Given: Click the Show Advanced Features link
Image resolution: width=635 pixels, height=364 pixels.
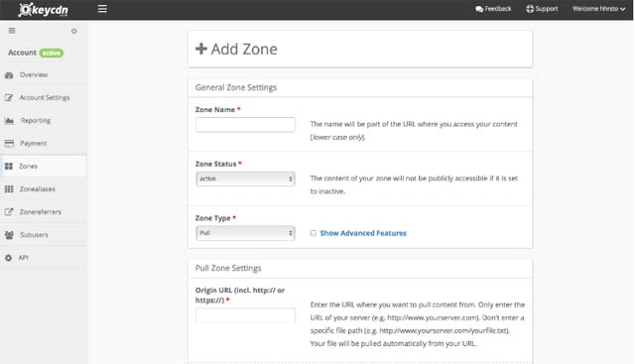Looking at the screenshot, I should point(363,233).
